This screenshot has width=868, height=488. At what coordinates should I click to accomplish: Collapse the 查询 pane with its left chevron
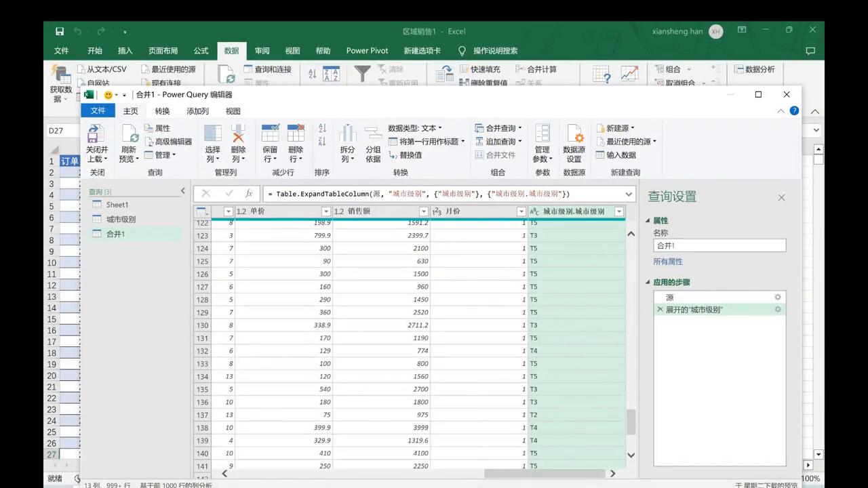point(182,191)
